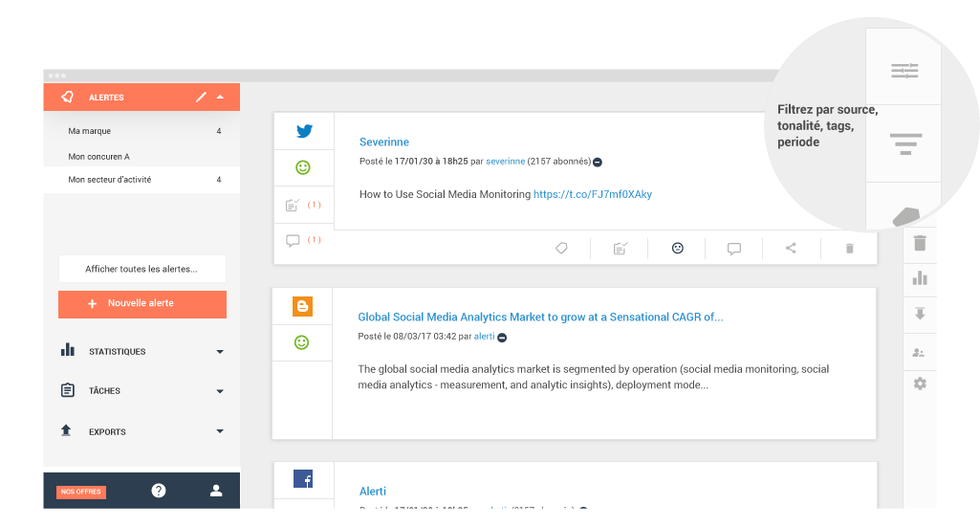Screen dimensions: 980x526
Task: Click the comment bubble in the post action bar
Action: pos(733,249)
